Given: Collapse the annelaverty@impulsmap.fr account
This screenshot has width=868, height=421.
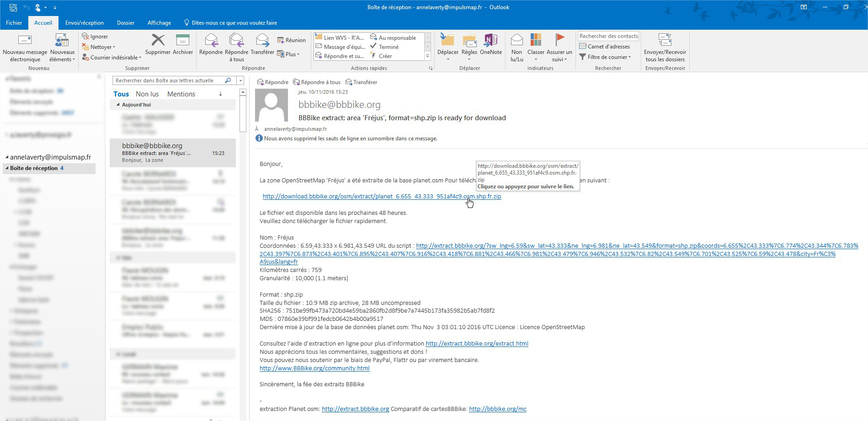Looking at the screenshot, I should coord(7,157).
